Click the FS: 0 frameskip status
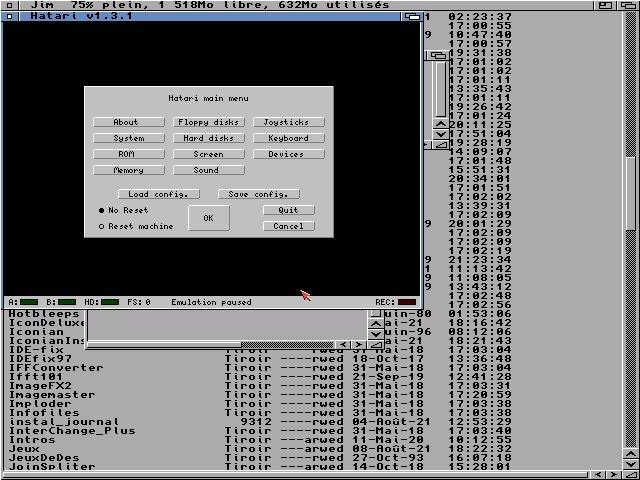640x480 pixels. click(139, 302)
